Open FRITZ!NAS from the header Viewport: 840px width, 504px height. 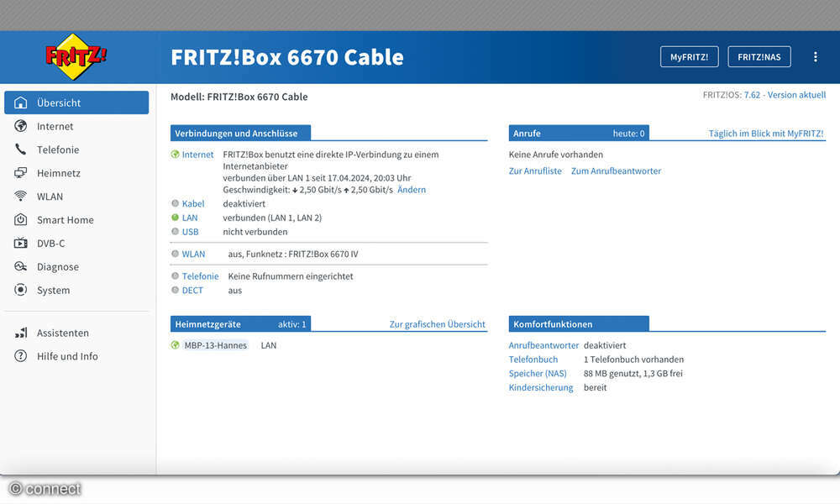[x=759, y=56]
